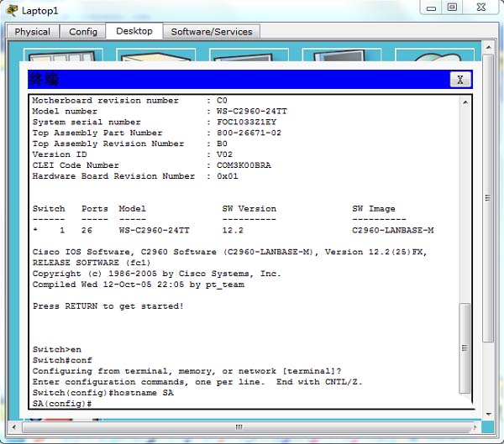Click the desktop panel scroll up arrow
Viewport: 504px width, 444px height.
tap(489, 47)
